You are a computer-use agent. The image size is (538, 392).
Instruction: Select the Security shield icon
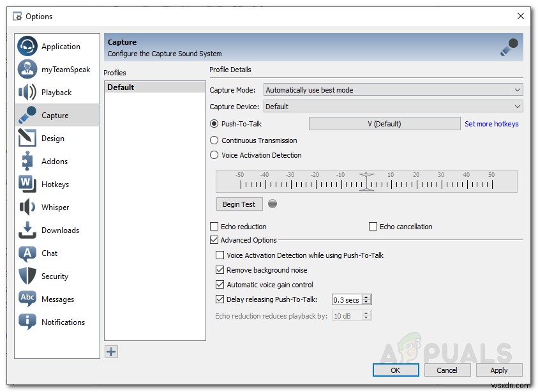point(26,276)
